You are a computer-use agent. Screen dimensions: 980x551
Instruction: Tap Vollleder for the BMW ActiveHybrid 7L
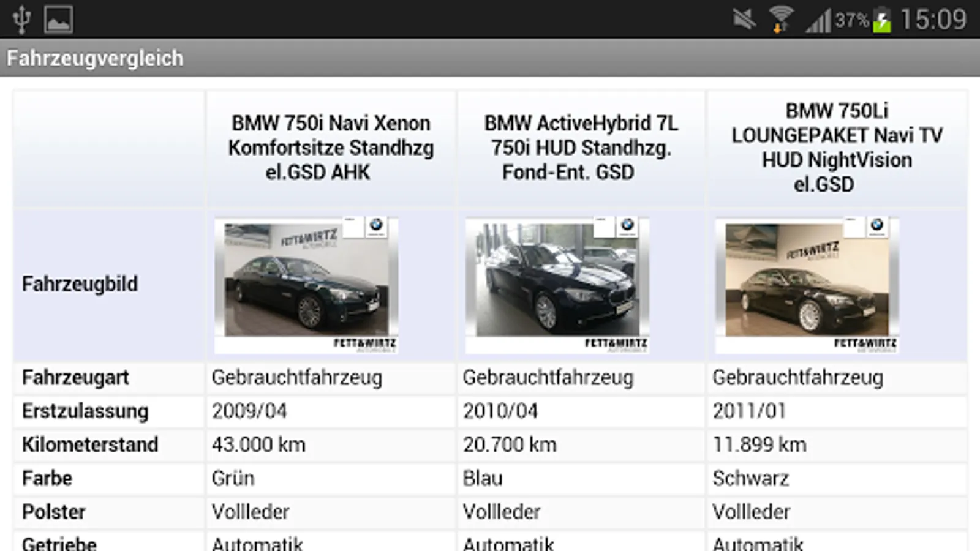(502, 512)
